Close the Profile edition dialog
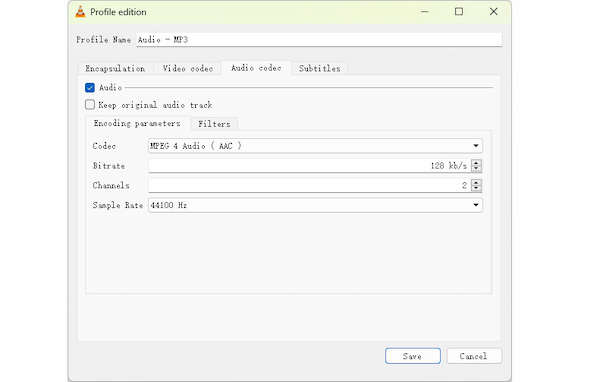 (x=494, y=11)
